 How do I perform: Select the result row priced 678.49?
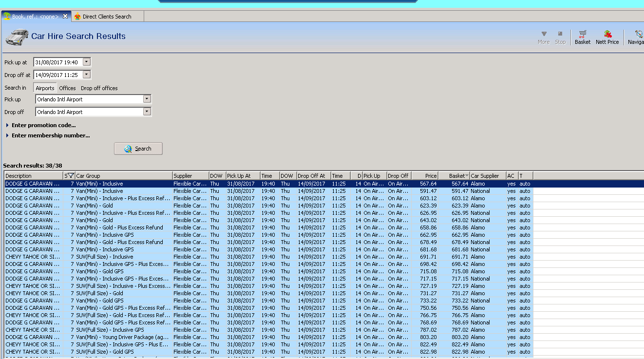[268, 242]
